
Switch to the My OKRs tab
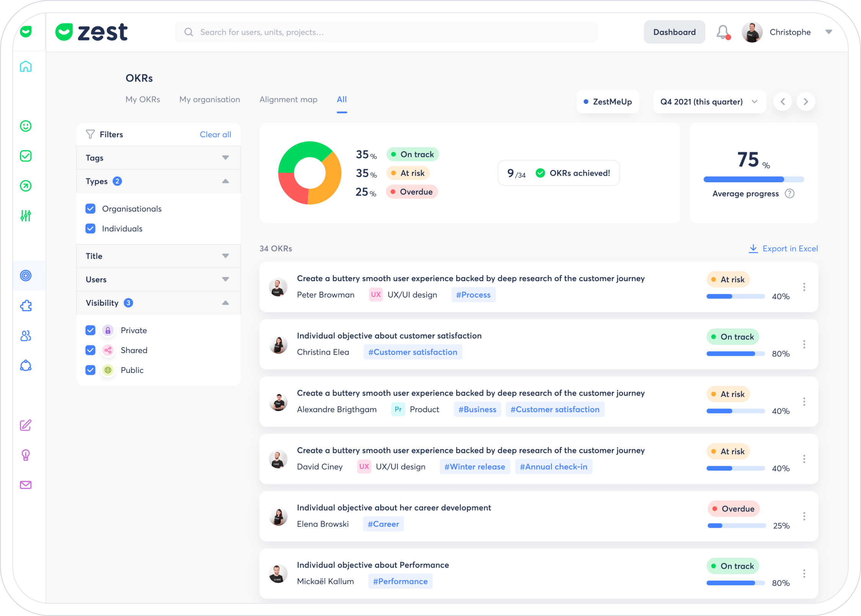(x=143, y=99)
